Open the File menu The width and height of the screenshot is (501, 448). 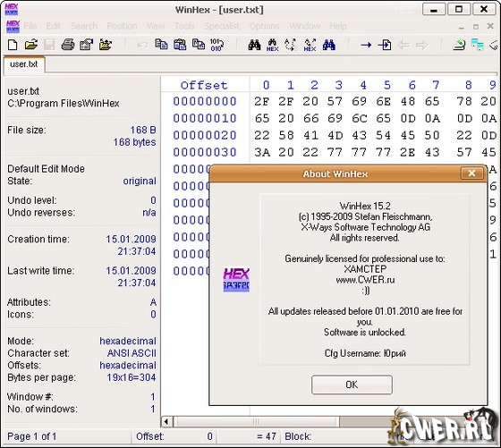pos(30,26)
